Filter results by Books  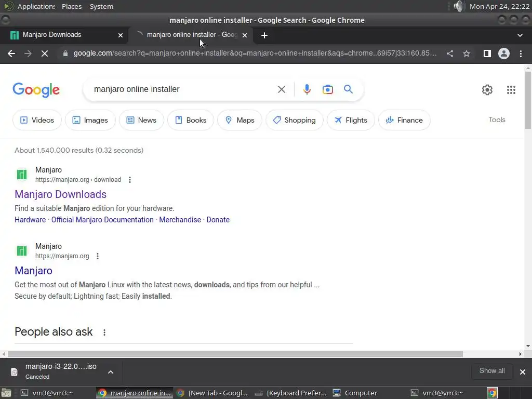(x=190, y=120)
